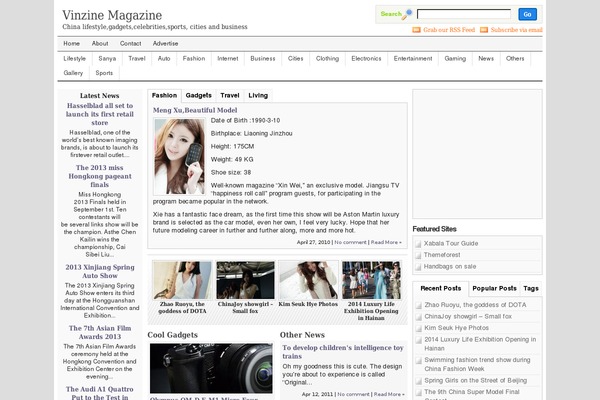This screenshot has width=600, height=400.
Task: Select the Recent Posts sidebar tab
Action: click(441, 289)
